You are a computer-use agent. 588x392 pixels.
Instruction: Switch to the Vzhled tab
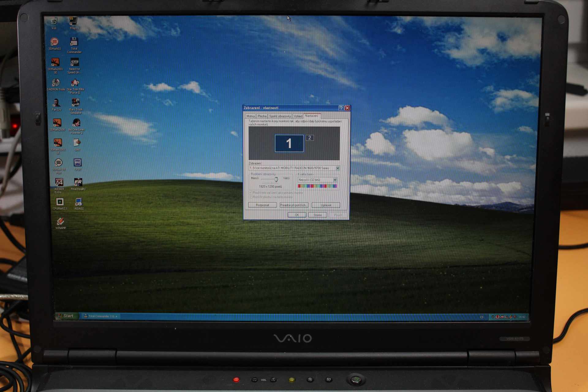[x=298, y=116]
